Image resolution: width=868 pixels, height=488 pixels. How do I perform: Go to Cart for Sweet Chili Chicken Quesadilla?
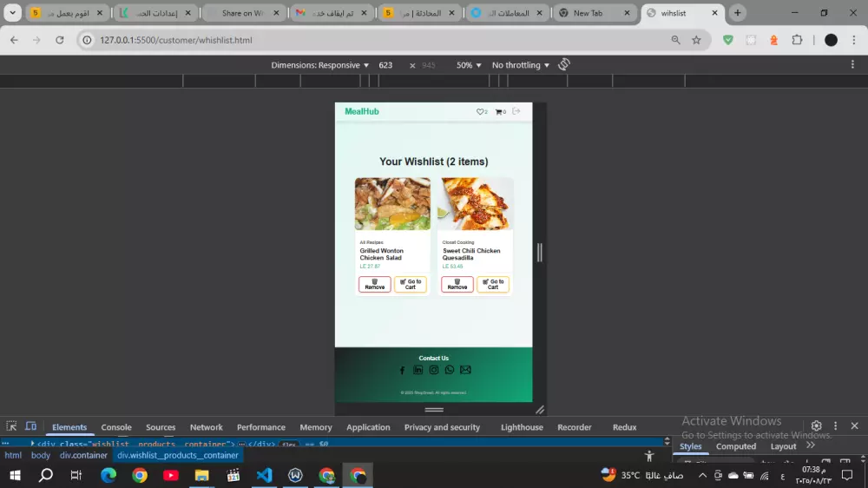pyautogui.click(x=493, y=284)
